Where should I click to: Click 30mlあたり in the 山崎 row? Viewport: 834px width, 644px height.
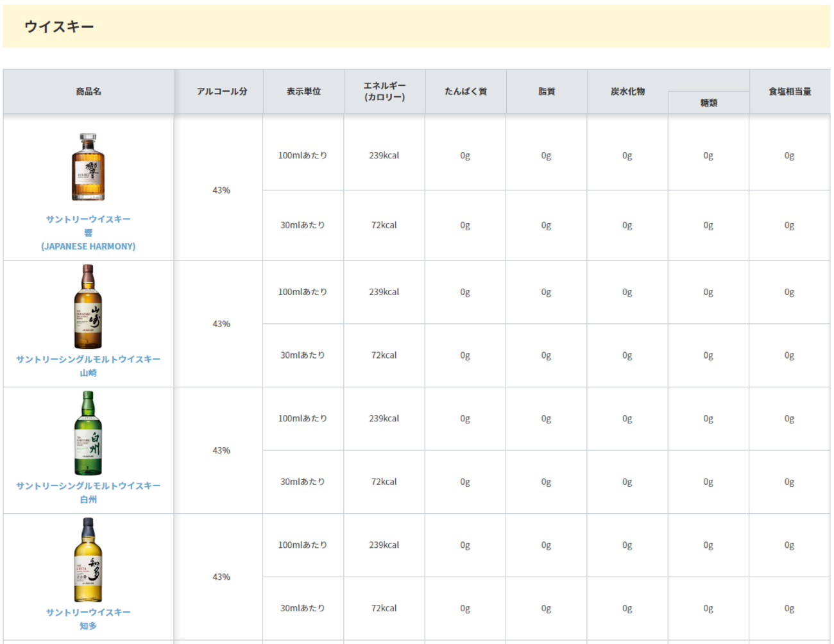click(303, 355)
